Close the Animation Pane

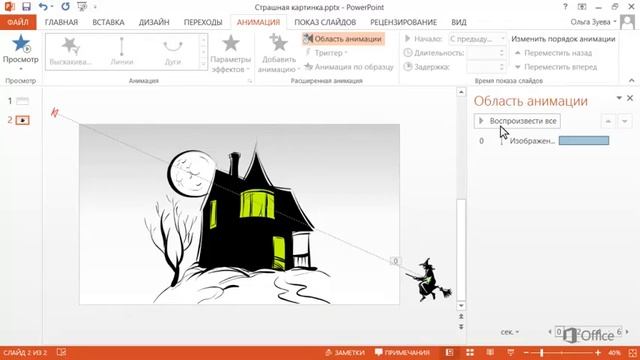(630, 98)
